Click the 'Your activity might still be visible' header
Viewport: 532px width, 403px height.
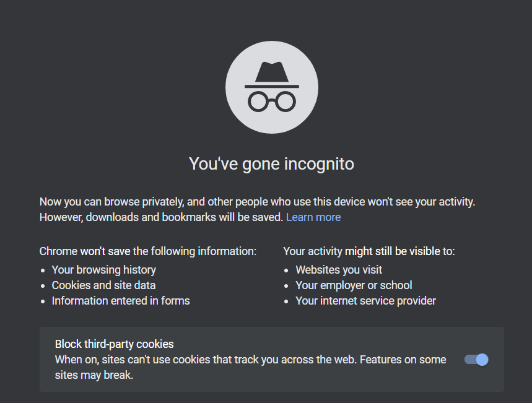[x=369, y=251]
